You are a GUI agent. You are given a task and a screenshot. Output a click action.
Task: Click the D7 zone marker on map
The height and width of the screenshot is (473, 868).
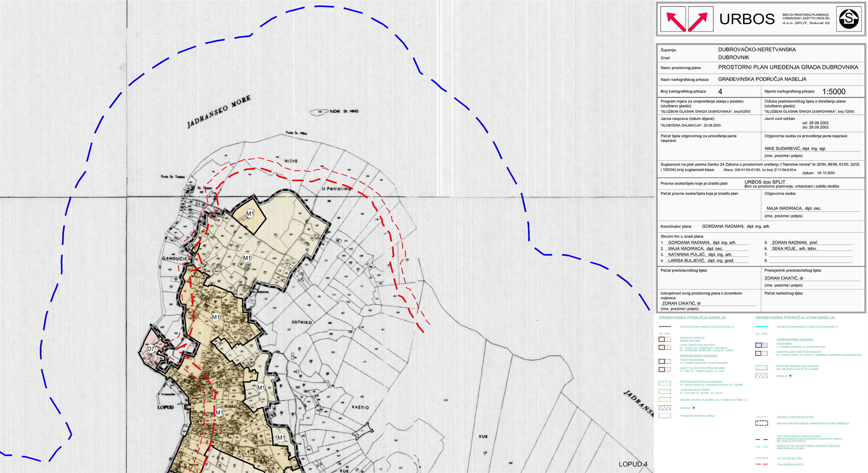pos(151,349)
